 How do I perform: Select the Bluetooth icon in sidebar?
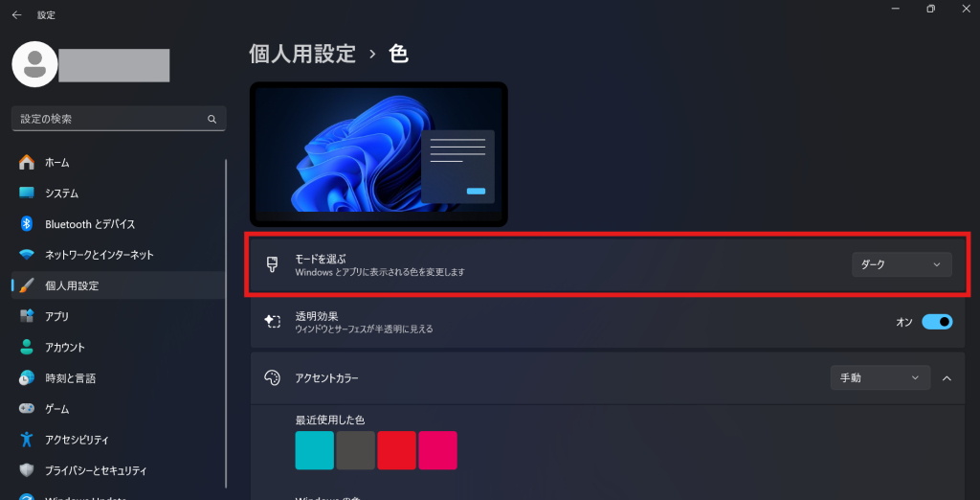tap(27, 224)
